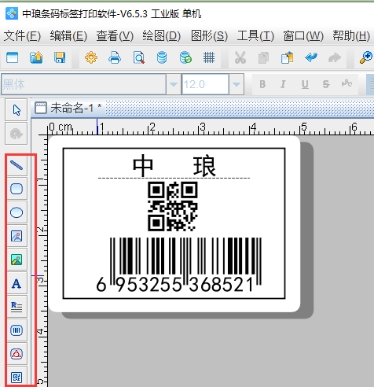The width and height of the screenshot is (375, 387).
Task: Expand the font size dropdown arrow
Action: (236, 84)
